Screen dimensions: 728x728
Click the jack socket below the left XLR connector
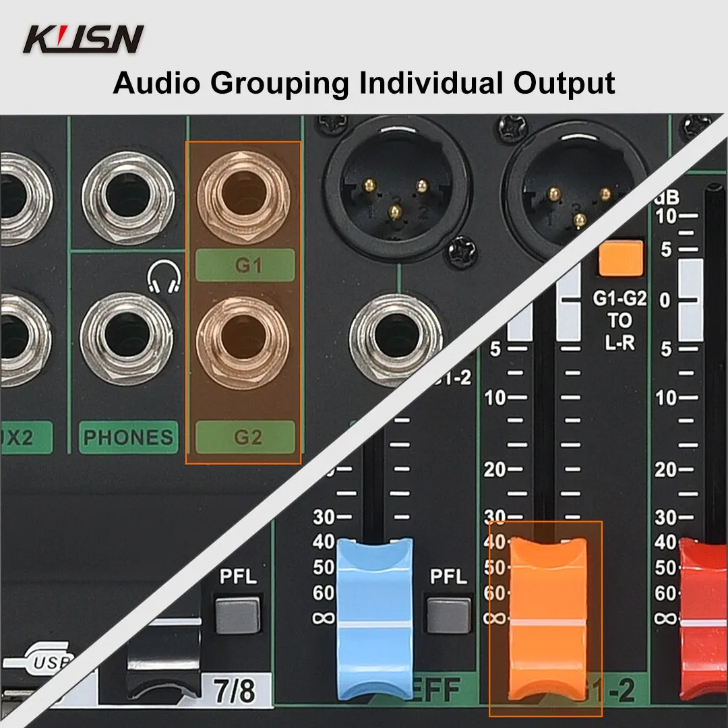[395, 339]
